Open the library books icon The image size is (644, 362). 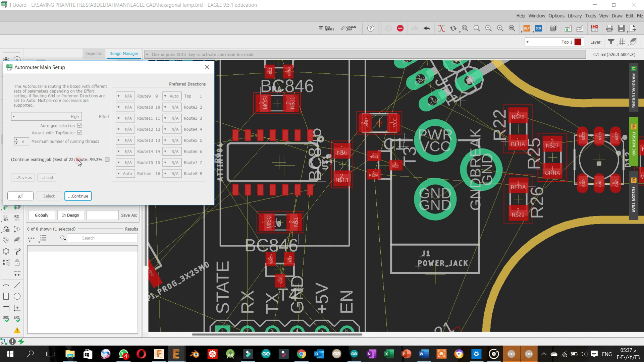click(x=553, y=28)
